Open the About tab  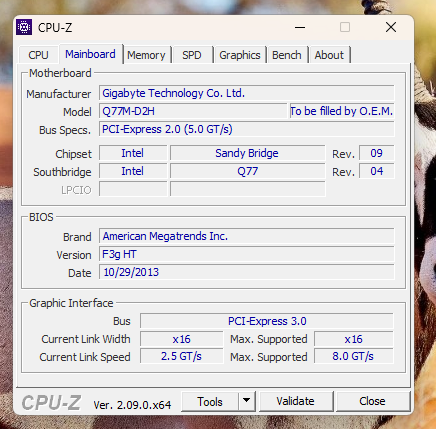point(329,55)
